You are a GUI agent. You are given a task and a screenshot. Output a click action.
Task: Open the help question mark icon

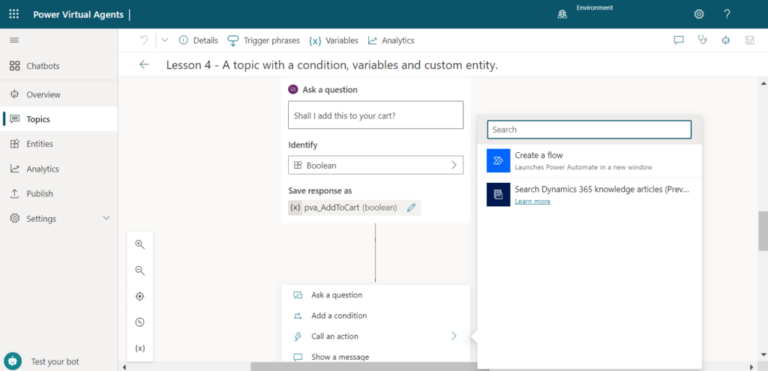click(727, 15)
